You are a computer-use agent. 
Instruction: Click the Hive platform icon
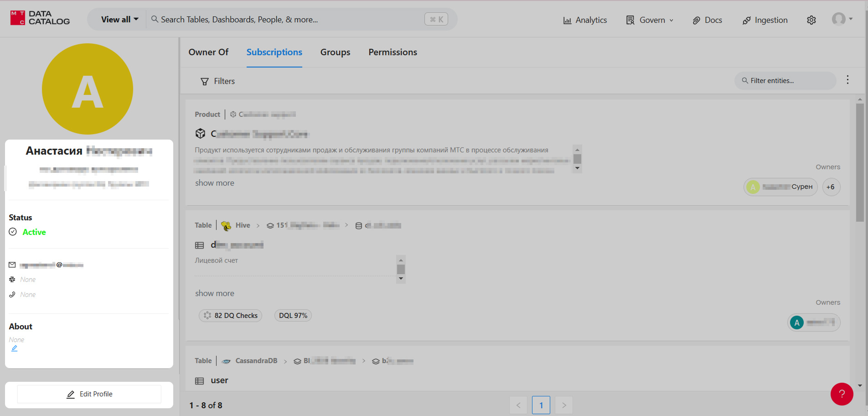point(226,225)
